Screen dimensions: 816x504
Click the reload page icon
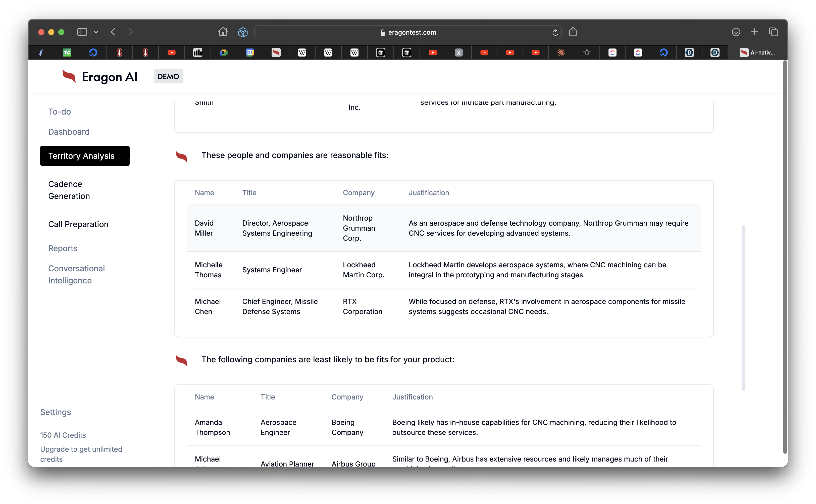[x=555, y=32]
